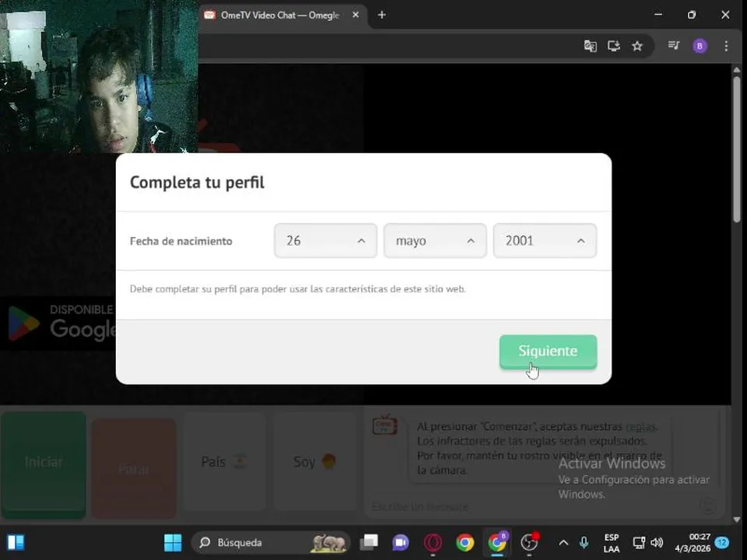Screen dimensions: 747x560
Task: Click the Búsqueda taskbar search box
Action: pyautogui.click(x=271, y=542)
